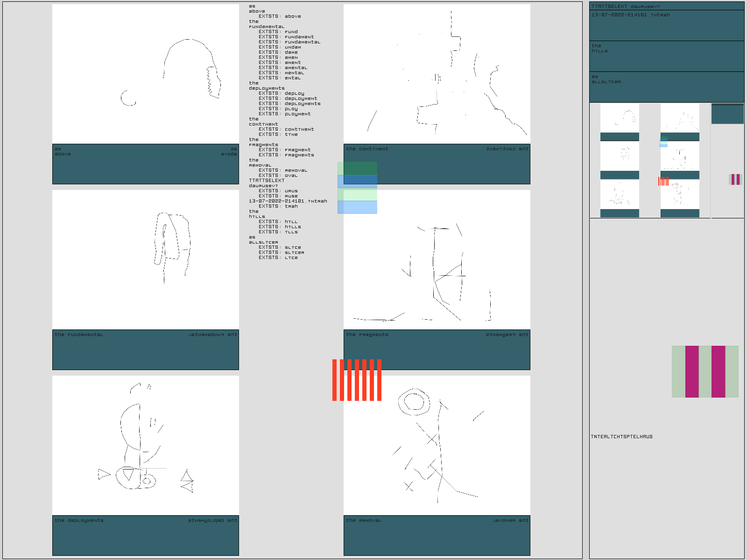The image size is (747, 560).
Task: Click the "the deployments" teal caption panel
Action: [x=146, y=536]
